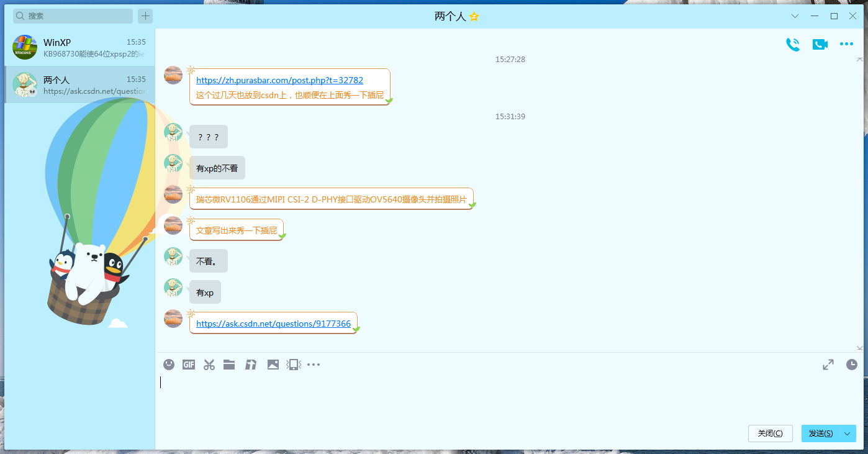Open the emoji picker in message toolbar

(x=169, y=365)
